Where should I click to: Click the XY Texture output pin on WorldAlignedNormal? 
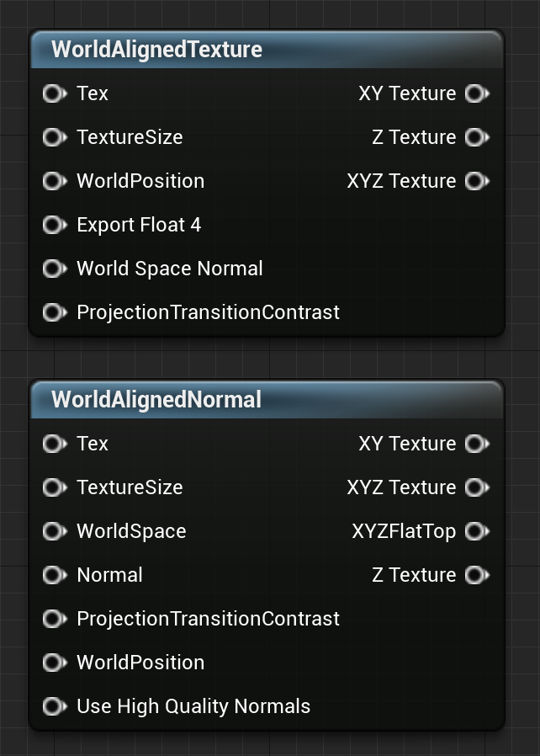(x=477, y=444)
